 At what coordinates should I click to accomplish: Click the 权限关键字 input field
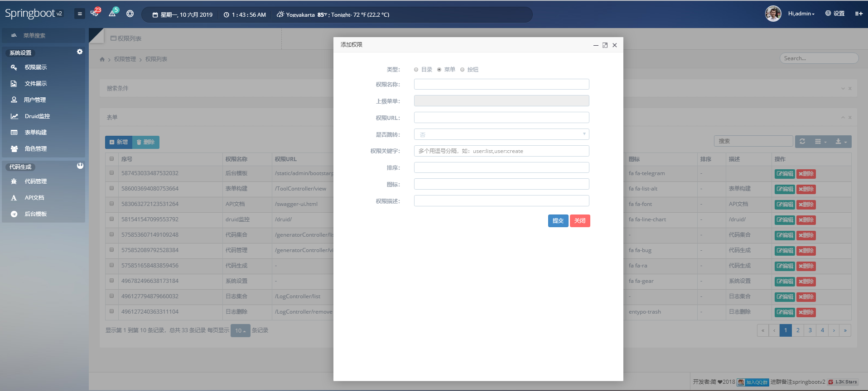tap(502, 151)
